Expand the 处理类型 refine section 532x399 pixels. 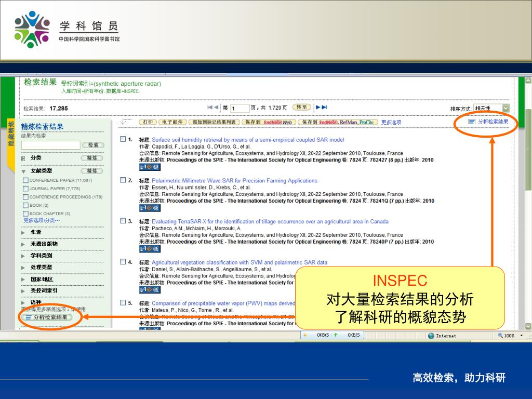point(23,268)
